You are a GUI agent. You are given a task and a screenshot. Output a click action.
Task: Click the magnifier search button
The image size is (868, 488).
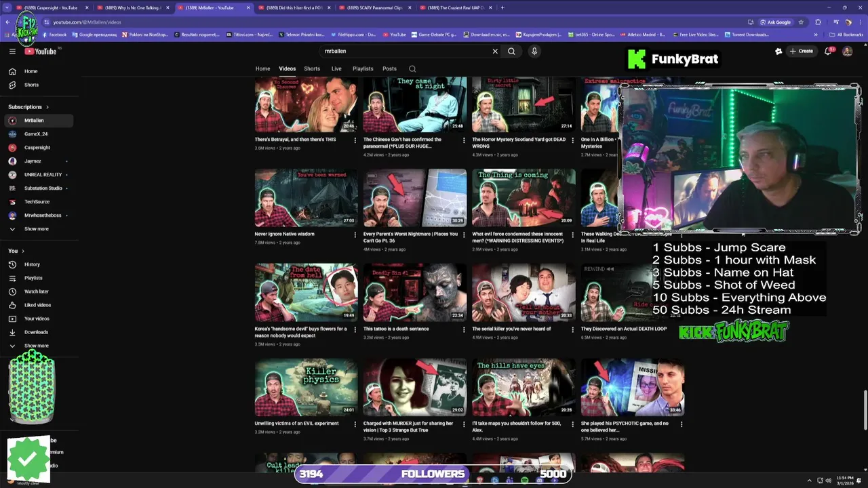pos(511,51)
